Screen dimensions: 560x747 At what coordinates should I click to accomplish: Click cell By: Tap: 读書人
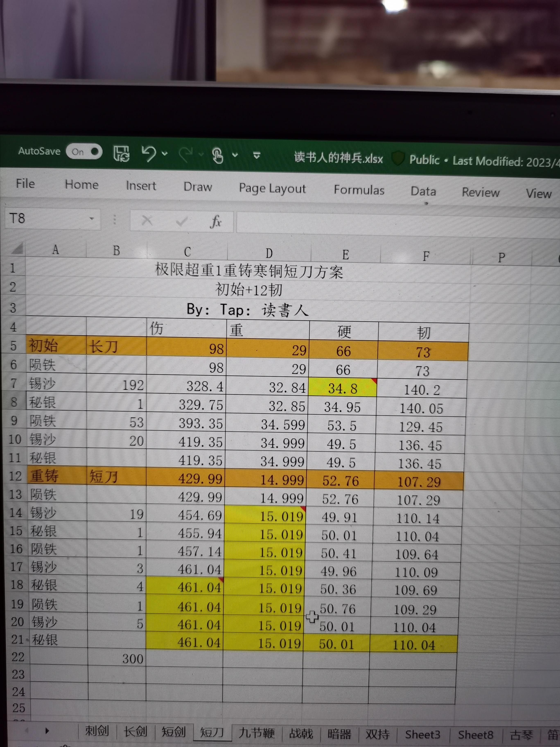pyautogui.click(x=247, y=309)
